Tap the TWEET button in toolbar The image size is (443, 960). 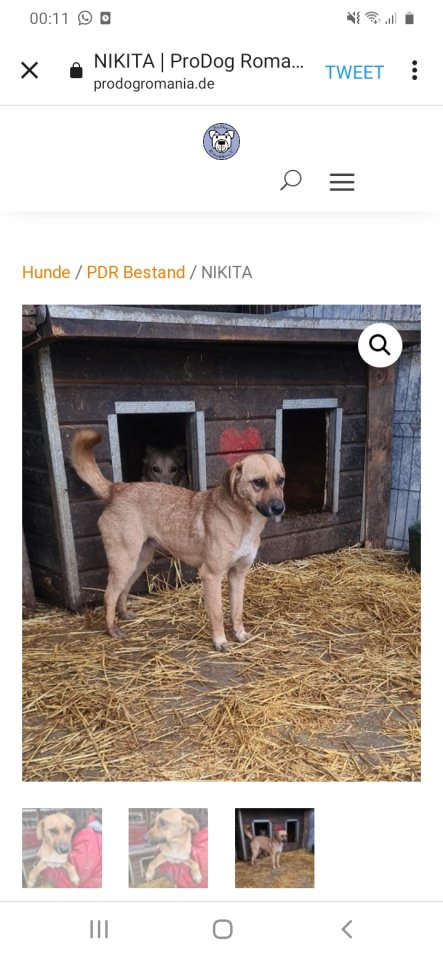[x=354, y=72]
